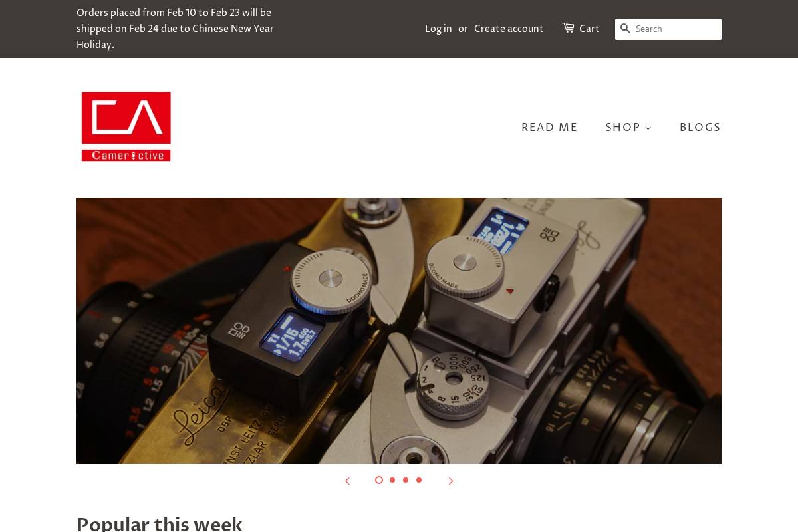Advance to next slide arrow
This screenshot has height=532, width=798.
pos(450,481)
